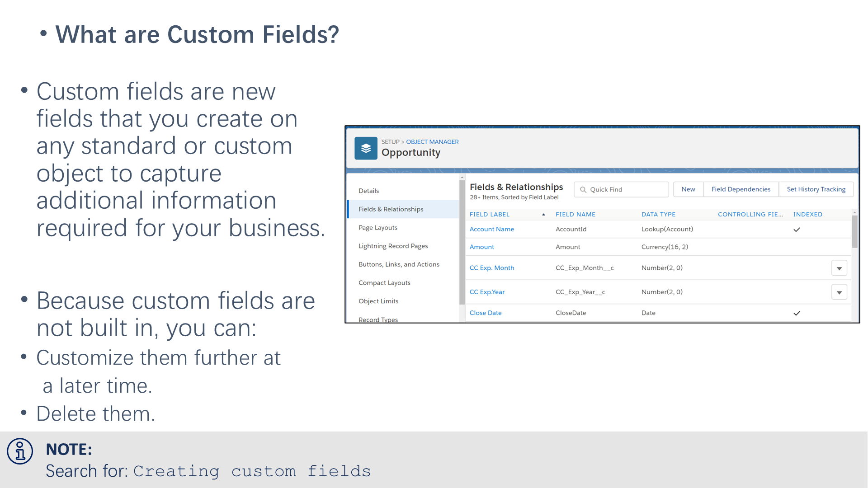Click the 'Delete them.' bullet text
The height and width of the screenshot is (488, 868).
tap(95, 414)
